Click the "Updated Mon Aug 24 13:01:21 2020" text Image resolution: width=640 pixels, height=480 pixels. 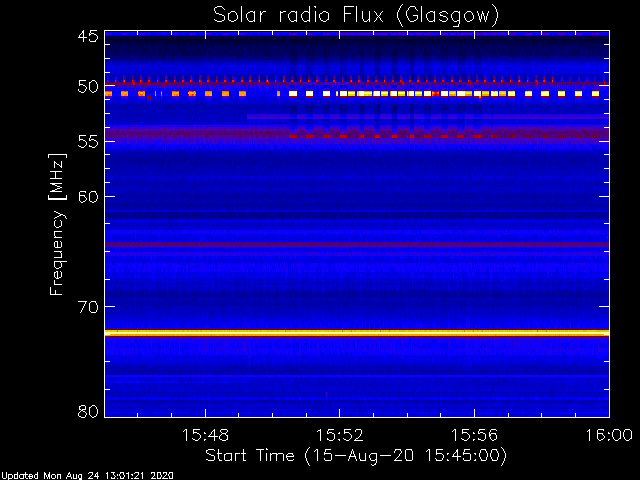[87, 476]
